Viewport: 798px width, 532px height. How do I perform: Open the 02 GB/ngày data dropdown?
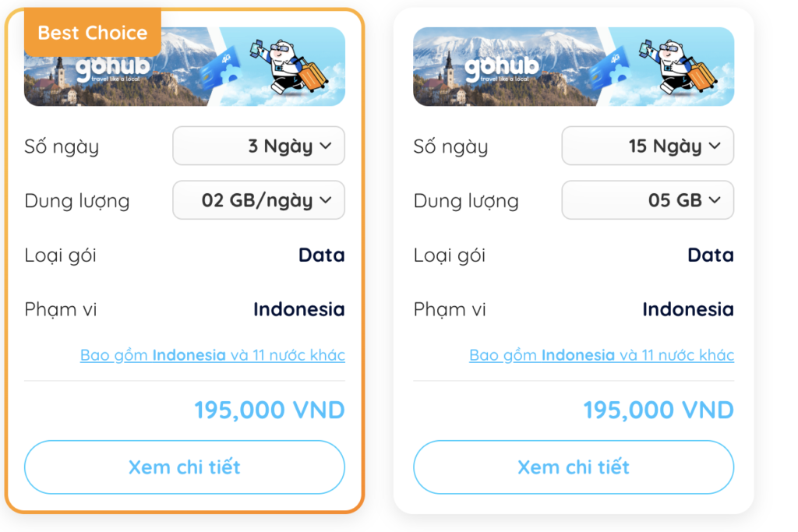click(258, 200)
